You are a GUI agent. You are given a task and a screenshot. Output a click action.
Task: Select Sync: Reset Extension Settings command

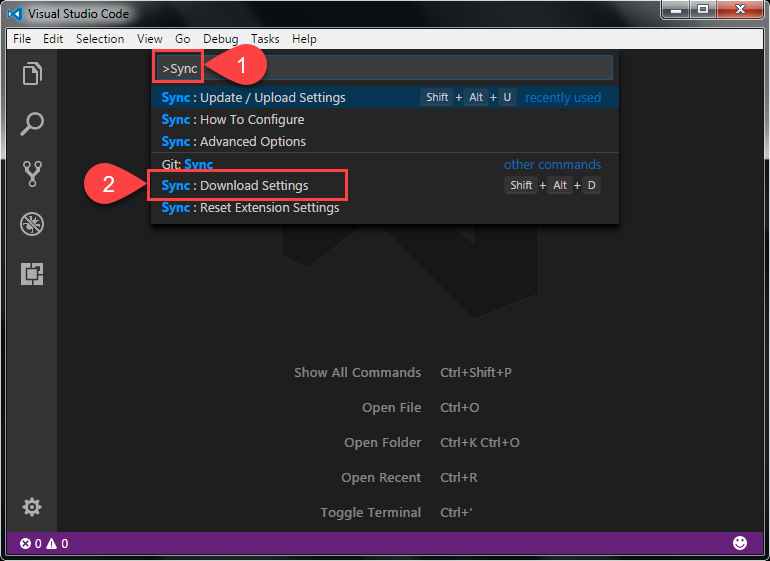[385, 207]
